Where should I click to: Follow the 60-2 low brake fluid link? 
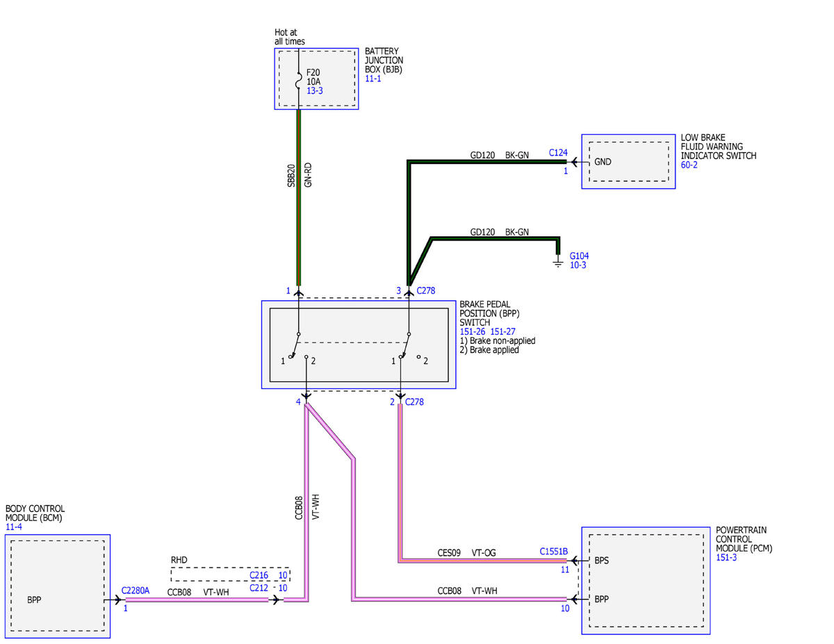[x=689, y=165]
